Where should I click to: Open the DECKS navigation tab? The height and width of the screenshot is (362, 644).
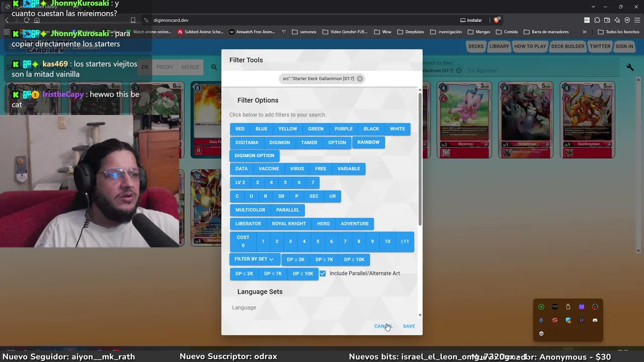(x=476, y=46)
